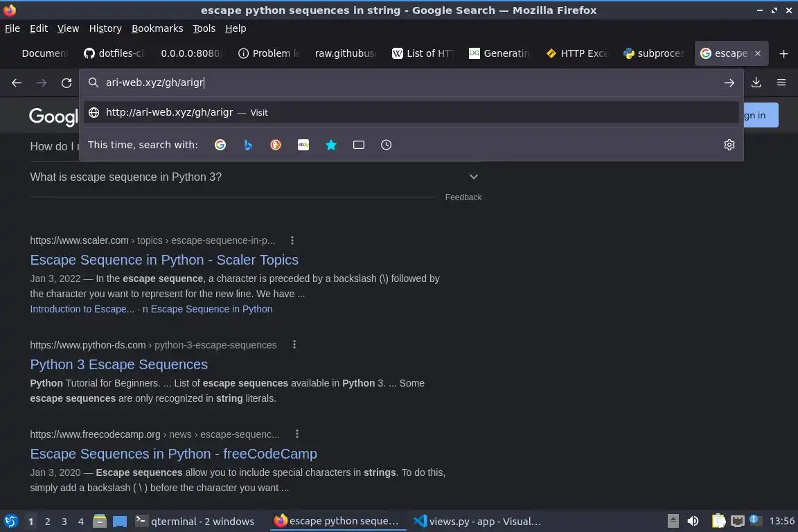The image size is (798, 532).
Task: Open options for the python-ds.com result
Action: tap(294, 345)
